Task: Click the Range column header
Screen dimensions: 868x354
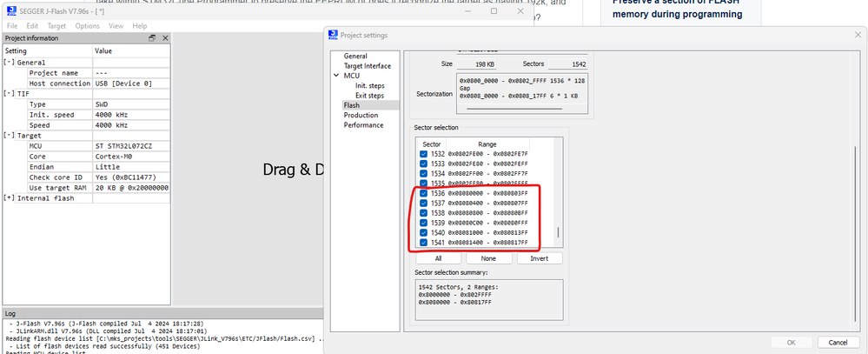Action: tap(487, 144)
